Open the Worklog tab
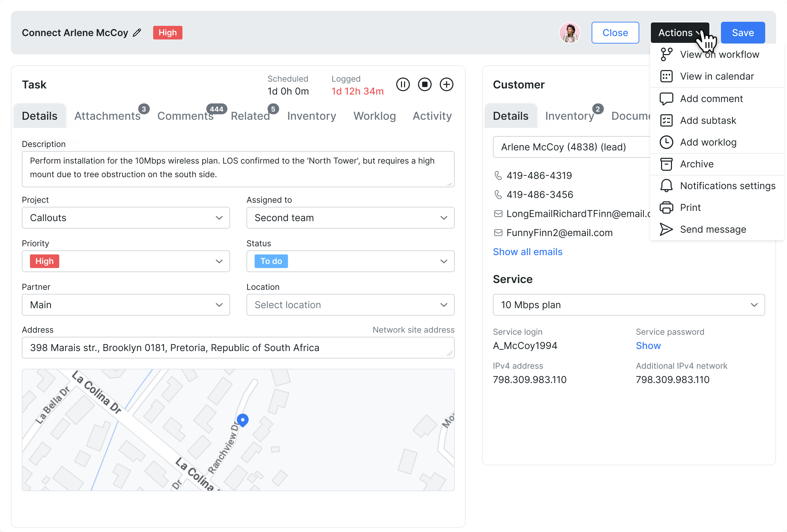 tap(374, 116)
